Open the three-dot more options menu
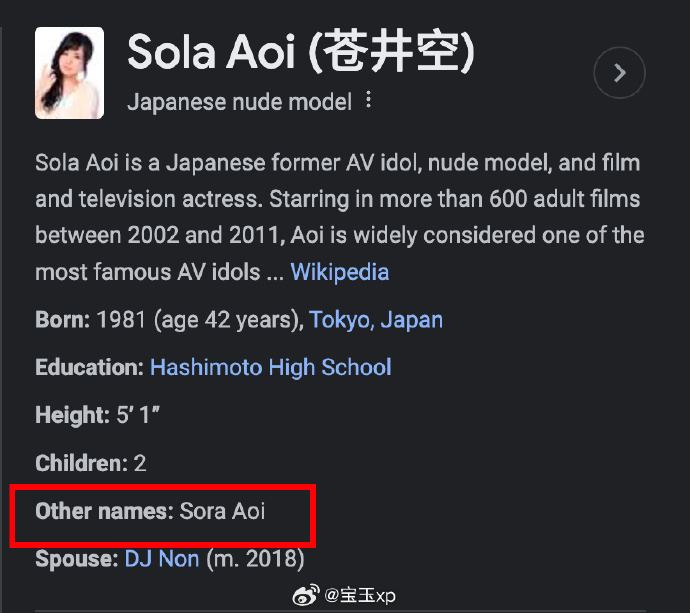Screen dimensions: 690x613 click(369, 101)
